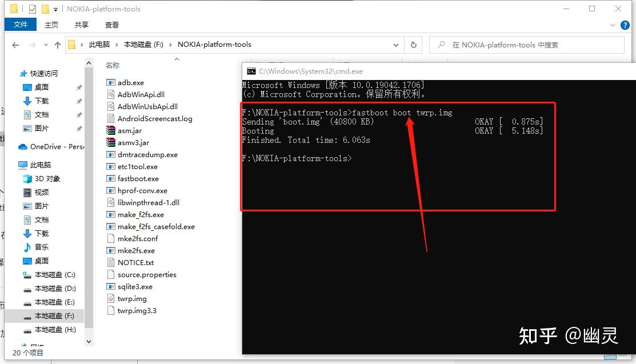Viewport: 636px width, 364px height.
Task: Select twrp.img3.3 file
Action: tap(137, 311)
